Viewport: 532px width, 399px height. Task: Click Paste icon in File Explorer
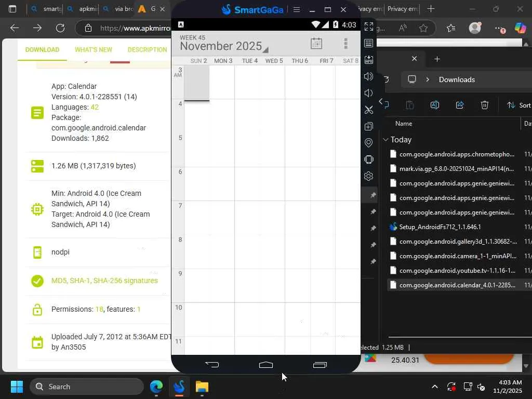tap(410, 105)
